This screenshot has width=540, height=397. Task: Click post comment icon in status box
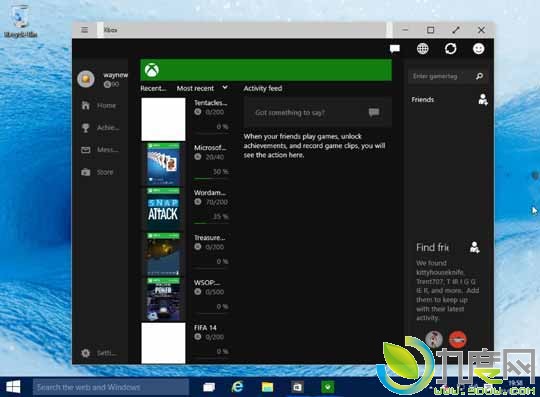coord(374,112)
